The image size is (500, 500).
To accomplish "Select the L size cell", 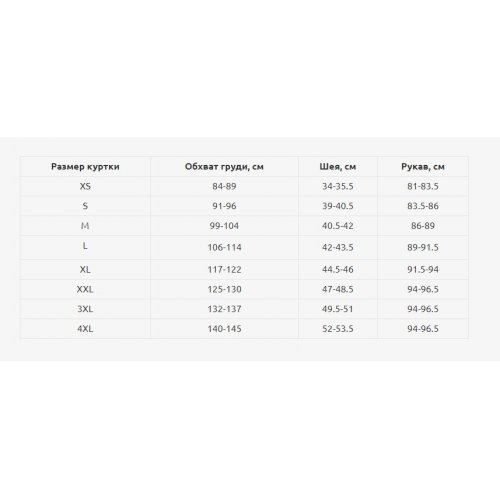I will click(85, 246).
